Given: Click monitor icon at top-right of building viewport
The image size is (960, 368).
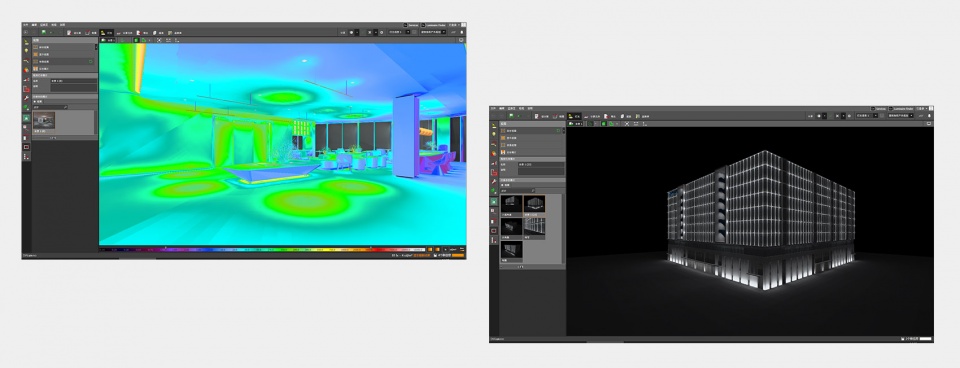Looking at the screenshot, I should tap(929, 123).
